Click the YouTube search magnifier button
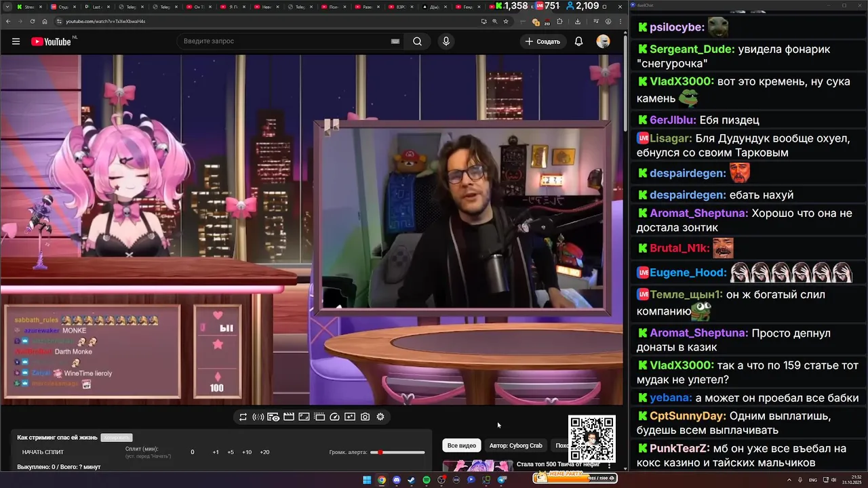The height and width of the screenshot is (488, 868). pos(417,41)
